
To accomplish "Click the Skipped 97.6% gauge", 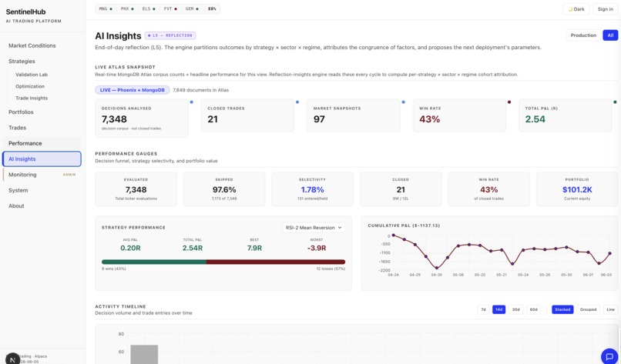I will pos(224,189).
